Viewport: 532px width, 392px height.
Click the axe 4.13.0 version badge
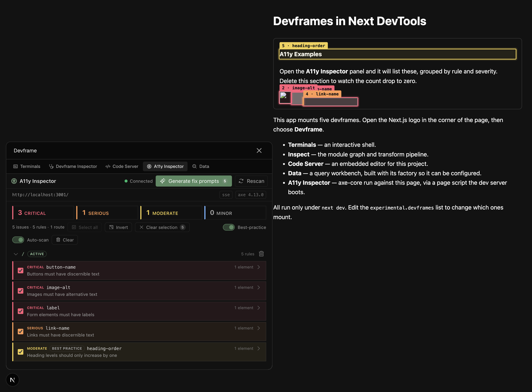[251, 195]
